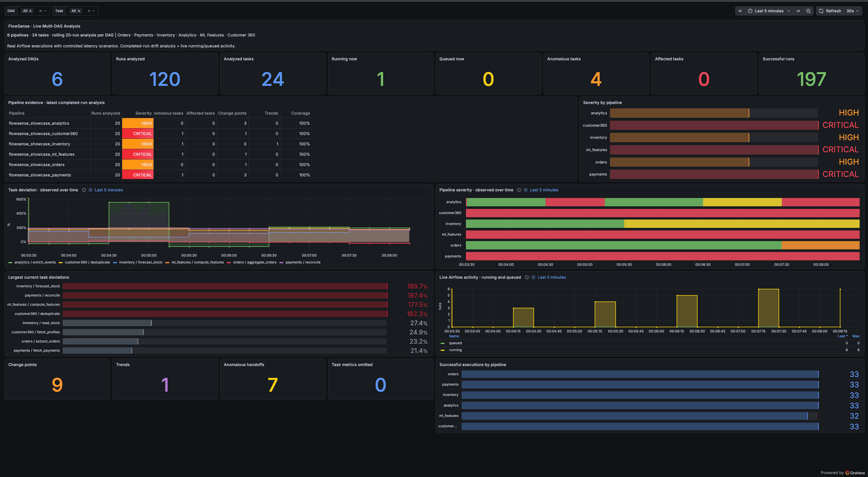Open Severity by pipeline panel title
868x477 pixels.
[x=602, y=103]
